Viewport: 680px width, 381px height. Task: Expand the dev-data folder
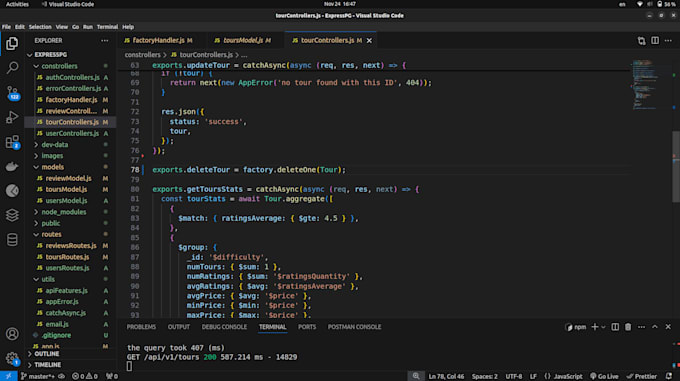pyautogui.click(x=36, y=144)
